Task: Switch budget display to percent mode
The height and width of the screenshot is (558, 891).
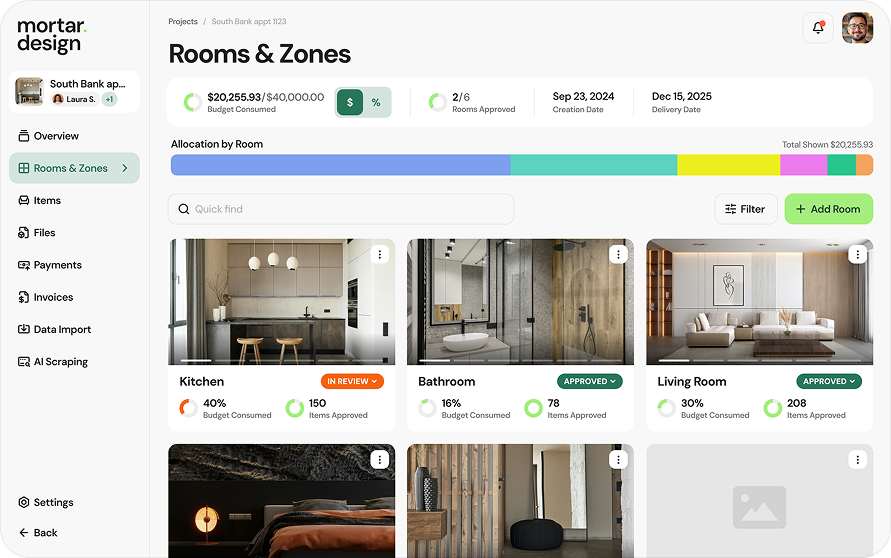Action: 376,102
